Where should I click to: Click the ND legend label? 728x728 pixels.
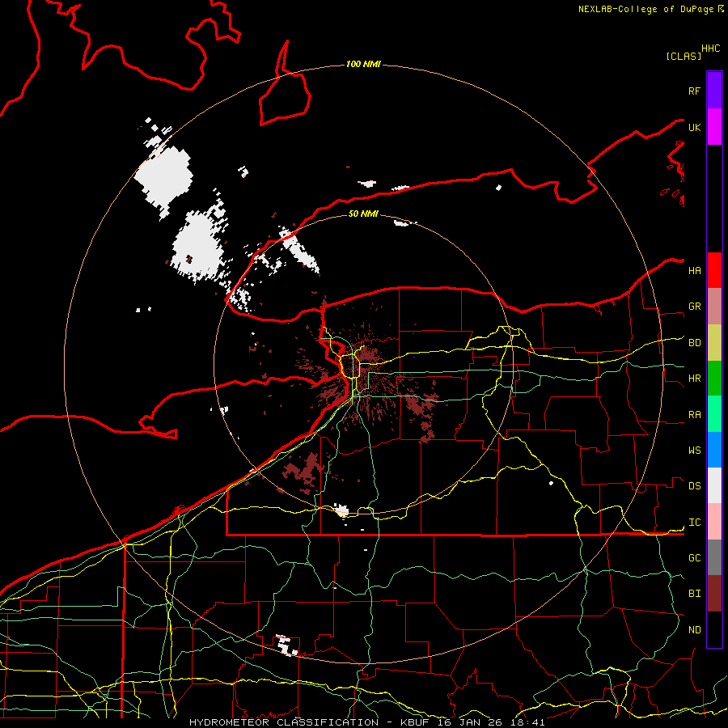coord(694,630)
